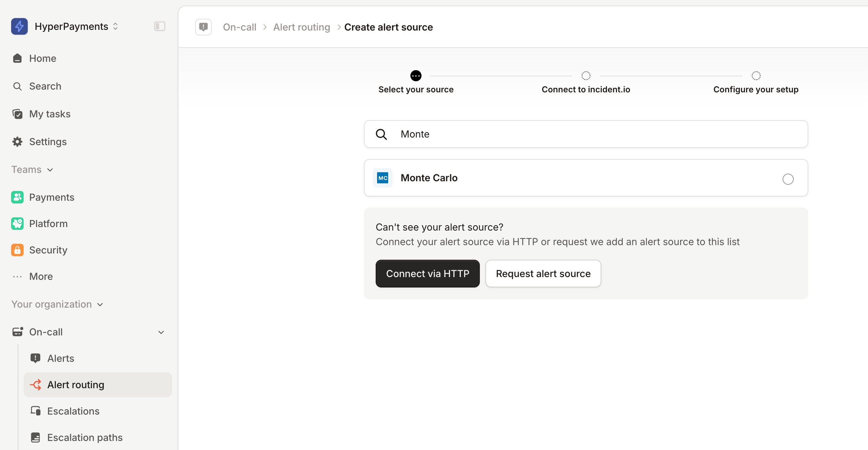The height and width of the screenshot is (450, 868).
Task: Click the Home house icon
Action: [17, 58]
